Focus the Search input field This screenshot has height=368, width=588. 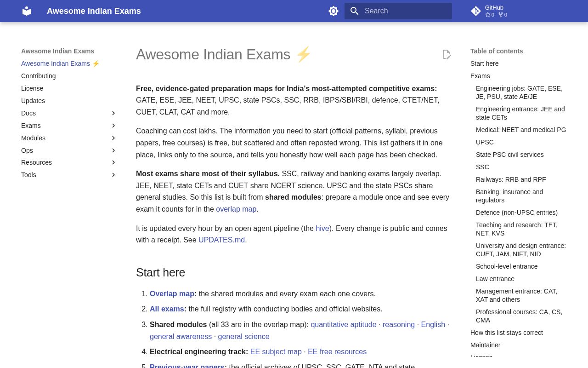(x=398, y=11)
